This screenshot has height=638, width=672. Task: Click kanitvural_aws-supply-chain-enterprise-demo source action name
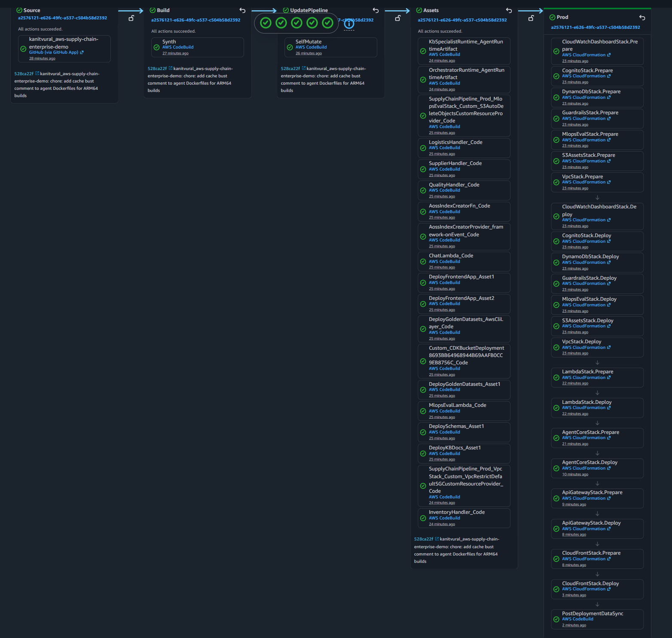tap(64, 43)
